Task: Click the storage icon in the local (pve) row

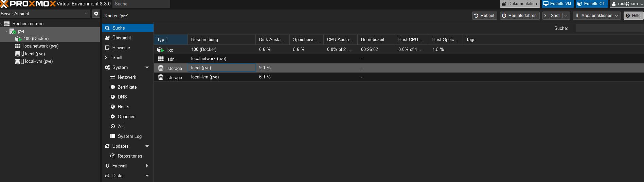Action: coord(161,68)
